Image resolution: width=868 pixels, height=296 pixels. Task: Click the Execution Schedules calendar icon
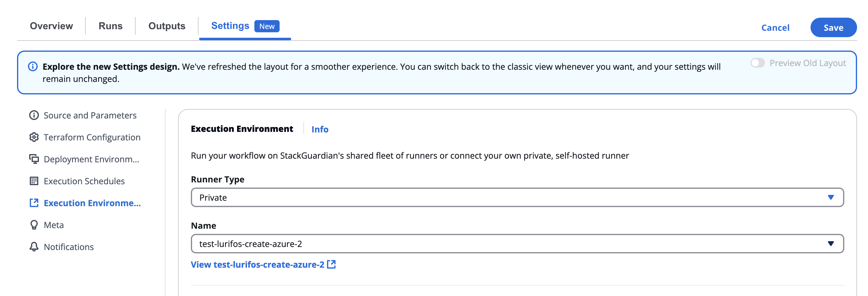(34, 181)
